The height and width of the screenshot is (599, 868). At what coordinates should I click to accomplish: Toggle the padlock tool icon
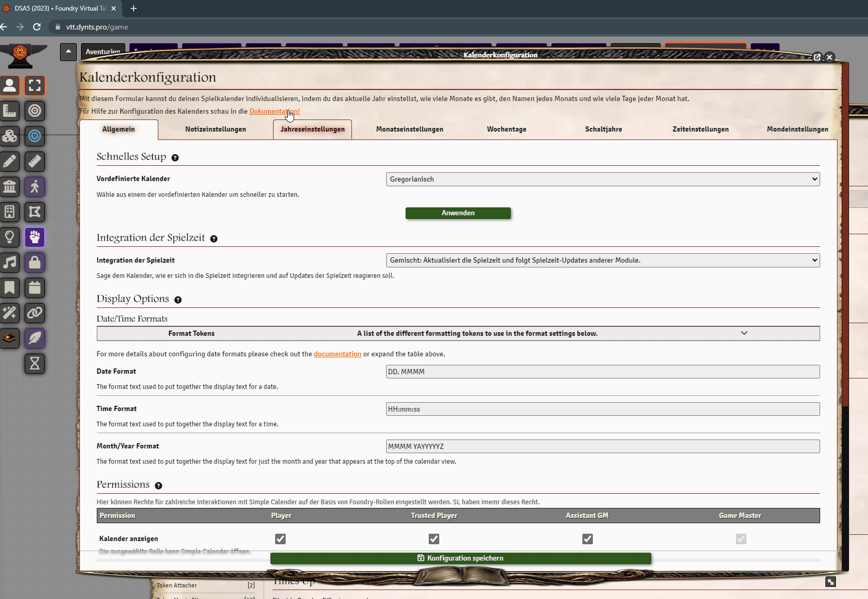pyautogui.click(x=35, y=263)
